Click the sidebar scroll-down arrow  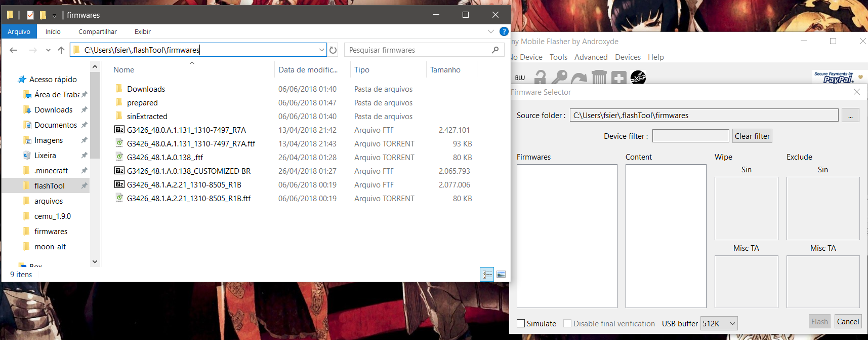(95, 261)
